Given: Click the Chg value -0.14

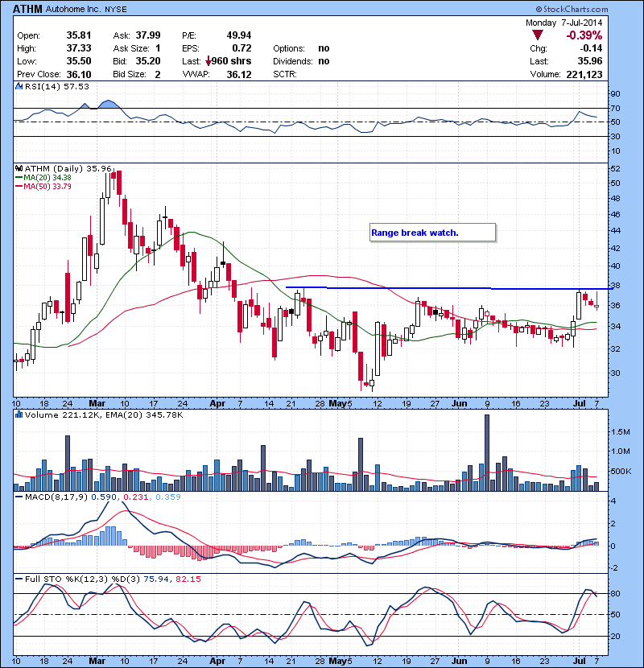Looking at the screenshot, I should point(590,48).
